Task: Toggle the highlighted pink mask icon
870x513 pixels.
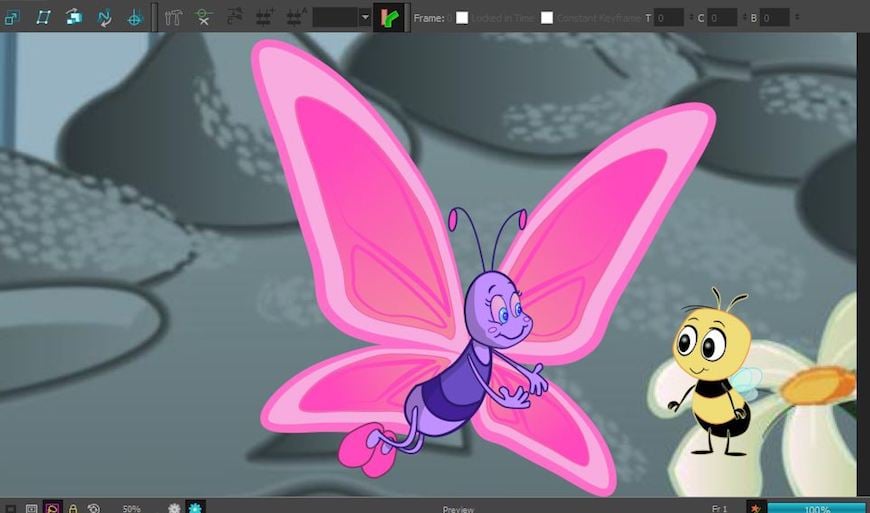Action: click(53, 507)
